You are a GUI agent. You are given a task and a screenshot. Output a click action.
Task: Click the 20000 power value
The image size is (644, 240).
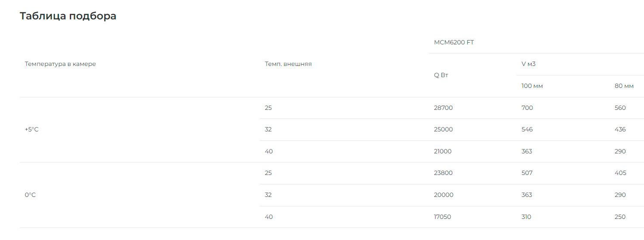[x=444, y=195]
